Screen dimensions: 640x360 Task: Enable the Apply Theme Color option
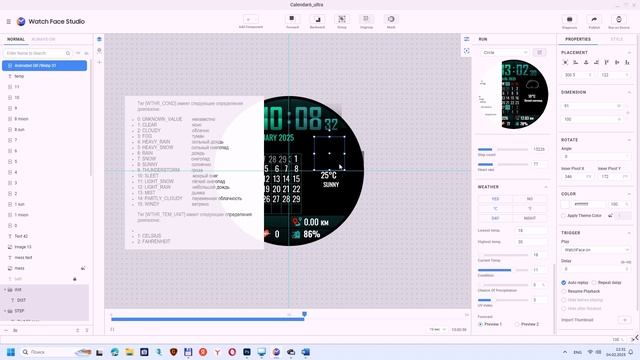pos(564,216)
